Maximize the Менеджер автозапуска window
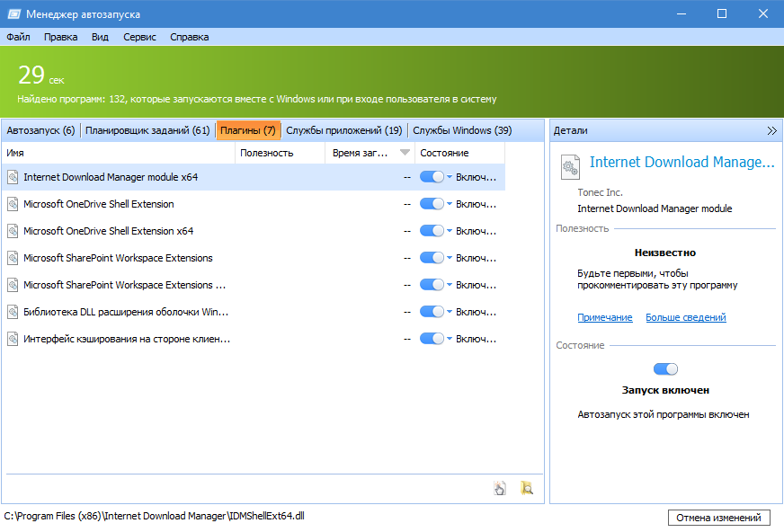The width and height of the screenshot is (784, 532). [x=722, y=13]
